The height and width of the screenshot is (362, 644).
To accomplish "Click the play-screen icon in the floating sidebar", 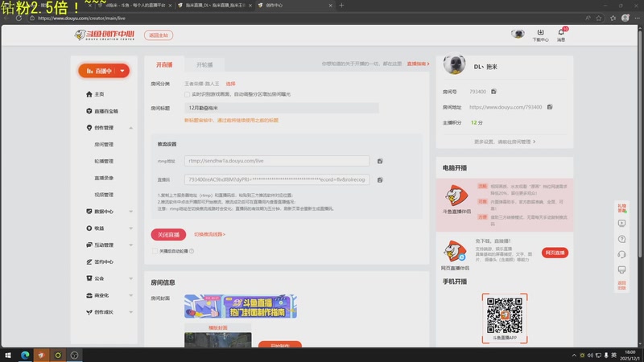I will [x=621, y=224].
